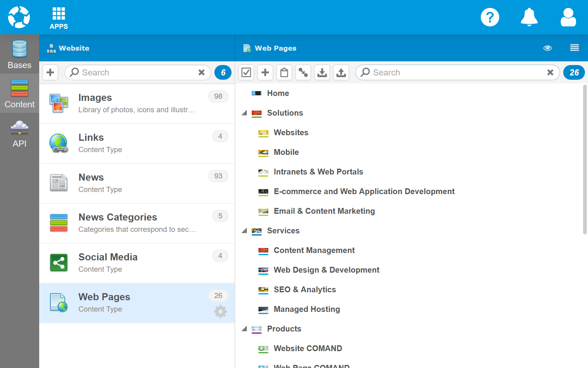Select the Websites page
The height and width of the screenshot is (368, 588).
click(x=291, y=132)
